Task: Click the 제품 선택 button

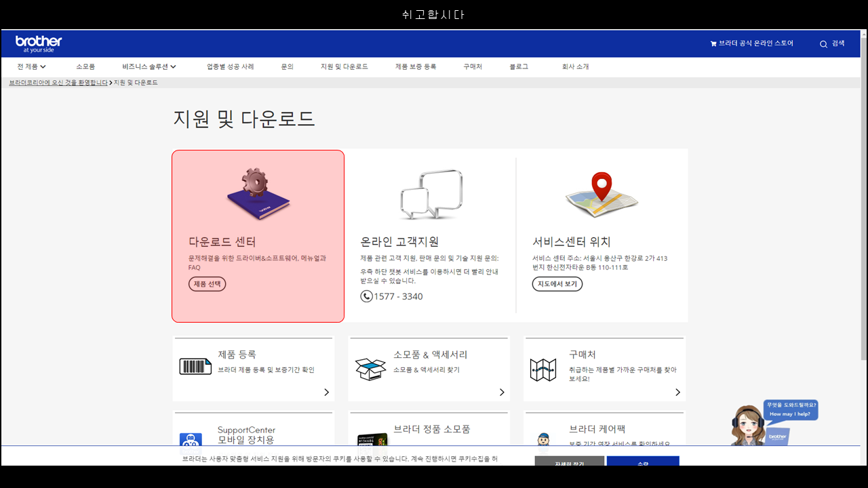Action: coord(208,284)
